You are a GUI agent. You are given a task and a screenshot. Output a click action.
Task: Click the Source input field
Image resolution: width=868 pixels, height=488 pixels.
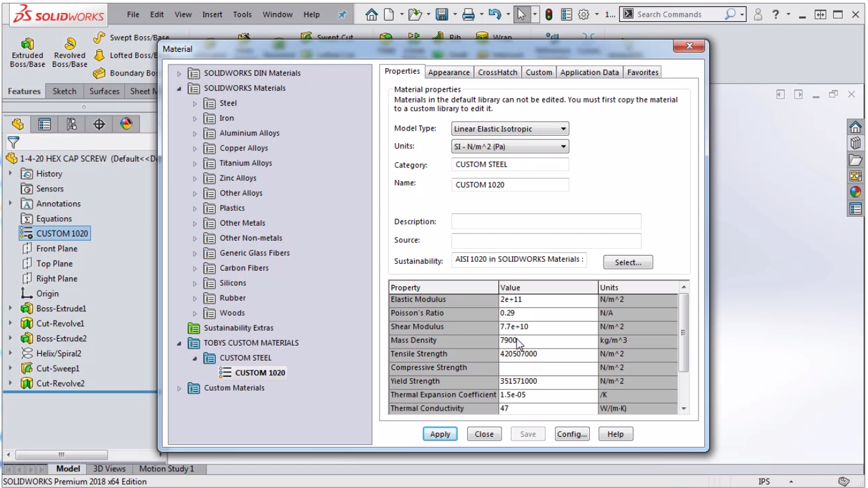click(547, 241)
